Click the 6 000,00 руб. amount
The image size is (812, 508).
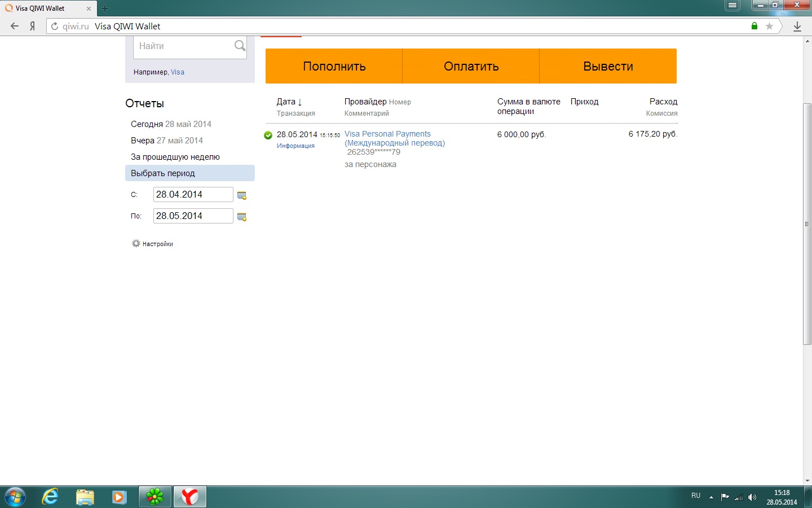coord(522,134)
